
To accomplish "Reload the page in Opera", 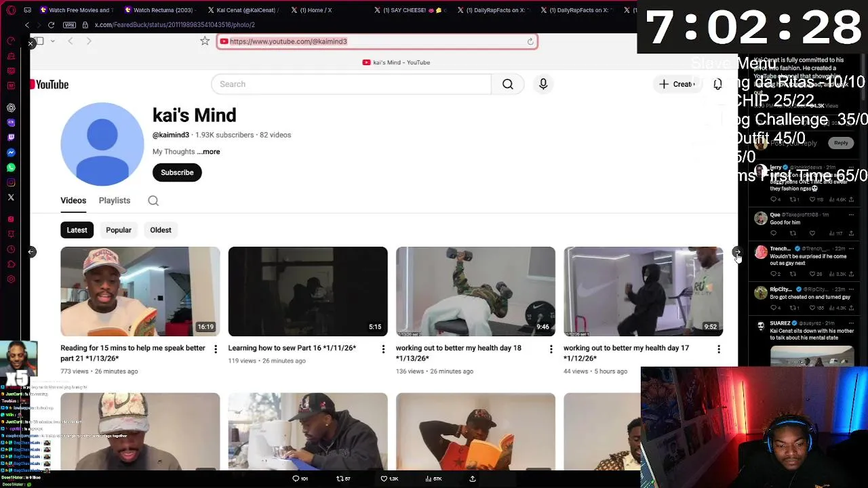I will pyautogui.click(x=51, y=25).
